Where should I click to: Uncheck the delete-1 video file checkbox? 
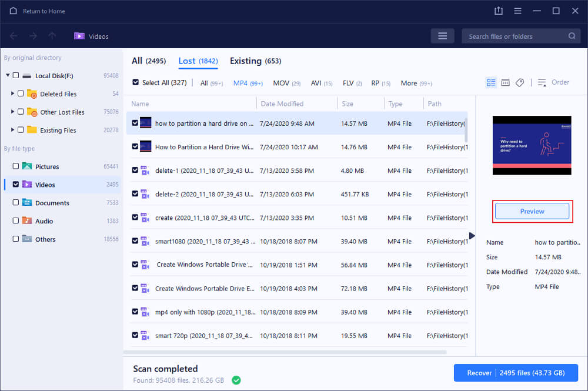(x=135, y=171)
